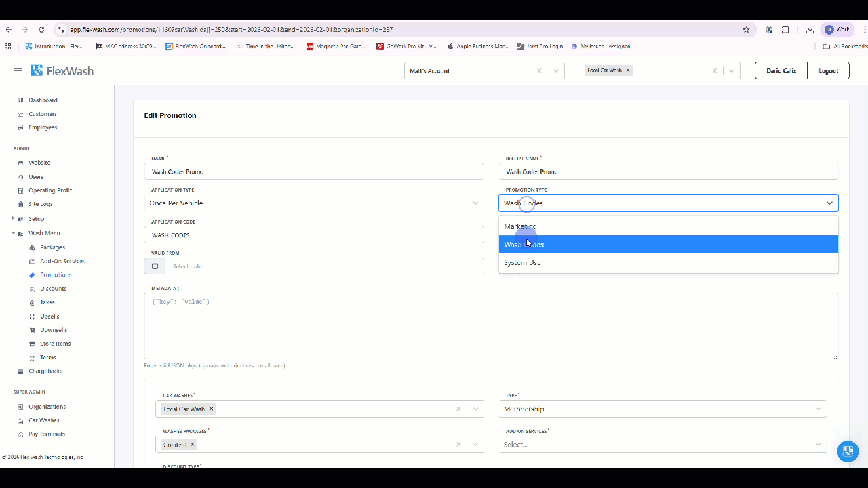Remove Local Car Wash tag in header

(x=628, y=70)
